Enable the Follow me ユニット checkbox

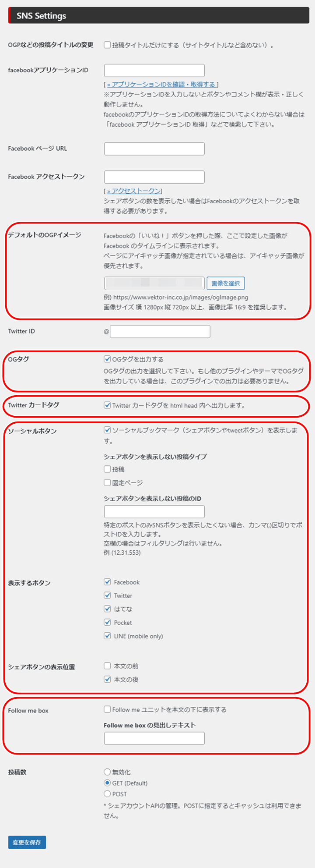coord(107,709)
